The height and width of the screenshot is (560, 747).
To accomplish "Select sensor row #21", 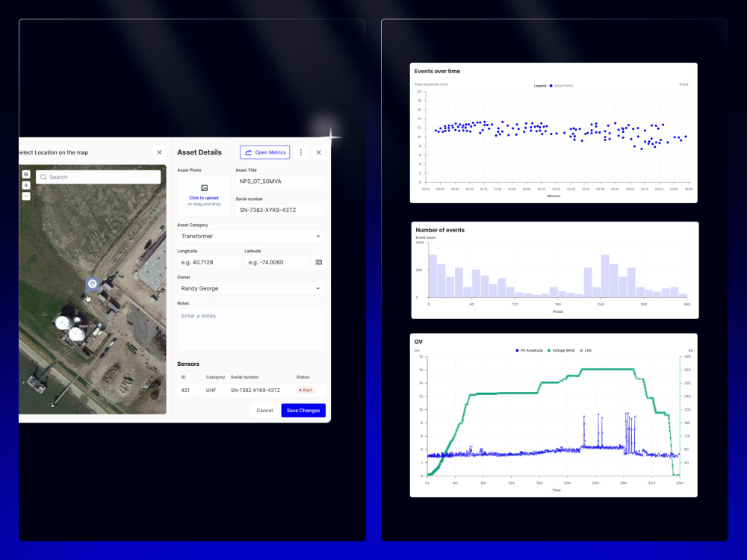I will click(x=251, y=390).
